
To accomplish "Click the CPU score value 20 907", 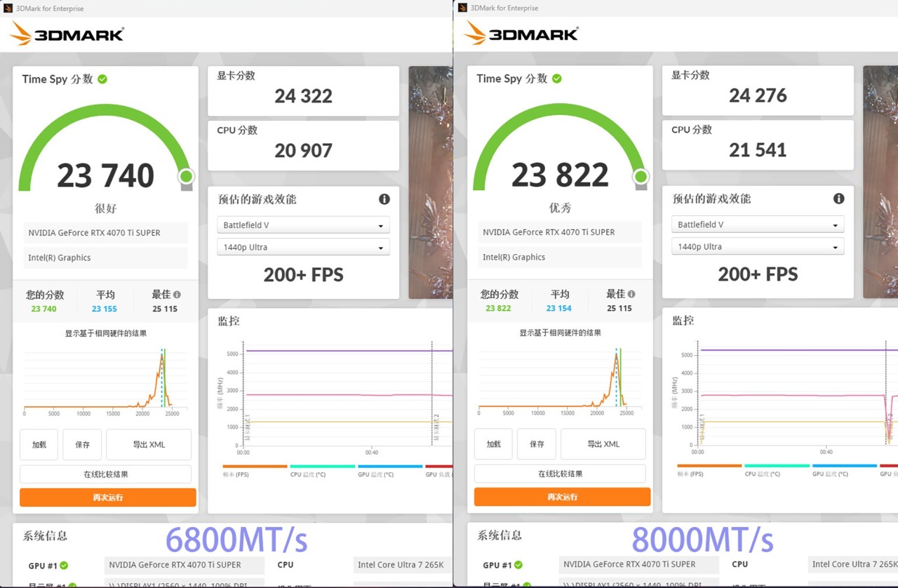I will coord(304,150).
